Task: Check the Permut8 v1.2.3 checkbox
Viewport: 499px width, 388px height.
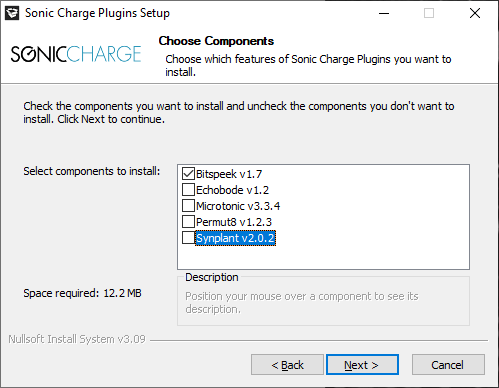Action: [188, 222]
